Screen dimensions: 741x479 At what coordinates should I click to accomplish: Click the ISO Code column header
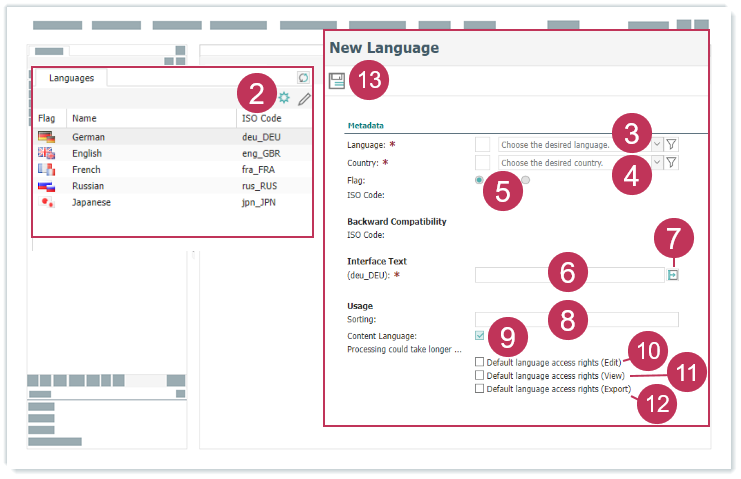[262, 118]
